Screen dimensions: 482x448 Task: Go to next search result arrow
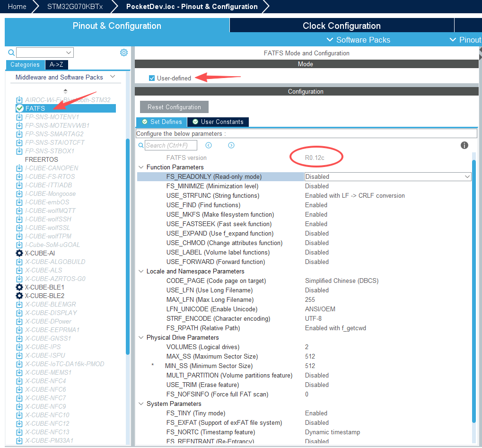pos(231,145)
